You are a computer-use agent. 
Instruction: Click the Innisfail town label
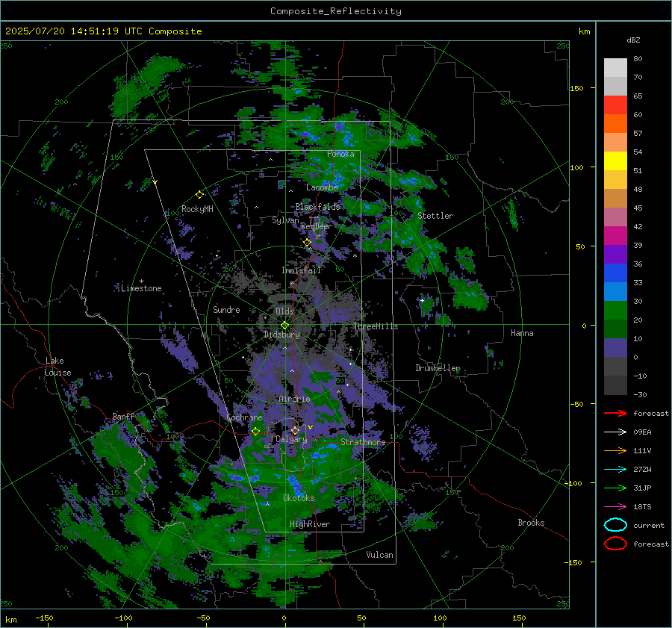[x=301, y=270]
